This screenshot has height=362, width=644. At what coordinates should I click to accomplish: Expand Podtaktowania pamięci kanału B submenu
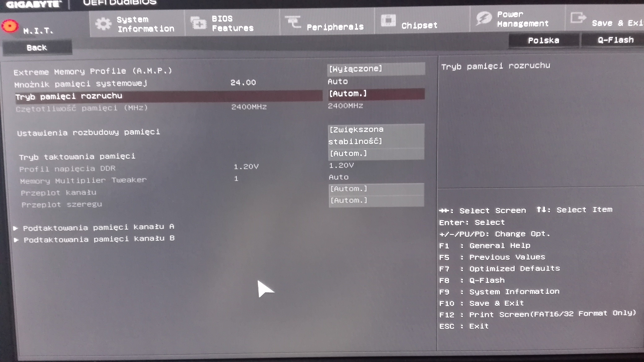pyautogui.click(x=99, y=239)
